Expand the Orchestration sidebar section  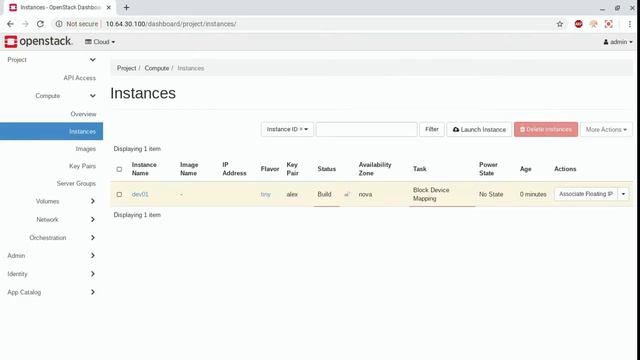pos(93,238)
